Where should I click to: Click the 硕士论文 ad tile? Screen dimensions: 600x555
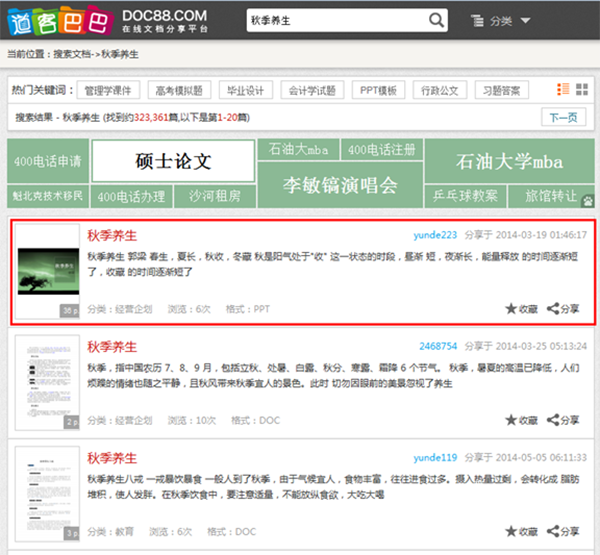tap(174, 161)
